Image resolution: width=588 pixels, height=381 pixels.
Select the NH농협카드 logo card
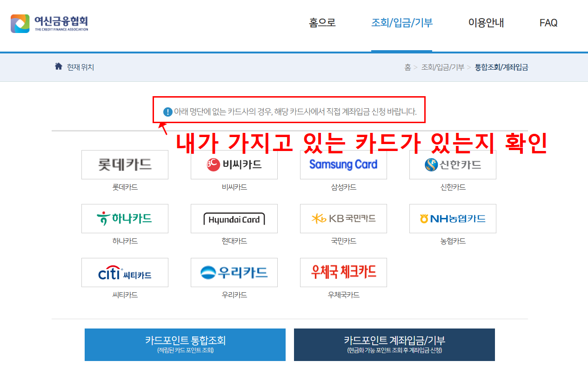pos(453,218)
